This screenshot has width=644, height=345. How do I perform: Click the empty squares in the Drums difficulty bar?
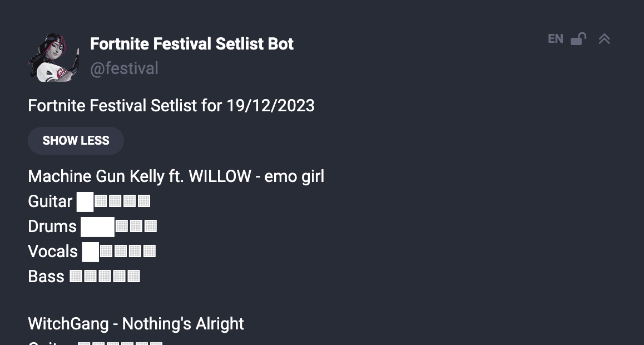point(136,226)
